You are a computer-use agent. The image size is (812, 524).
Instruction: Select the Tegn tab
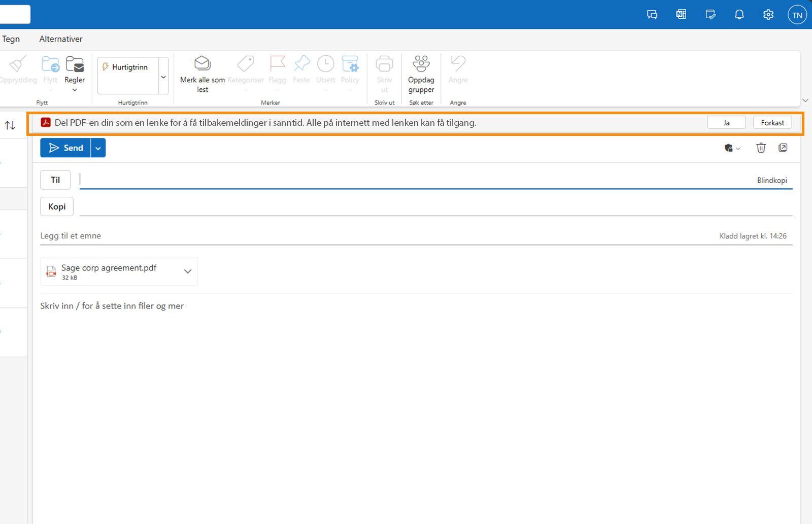pos(11,39)
